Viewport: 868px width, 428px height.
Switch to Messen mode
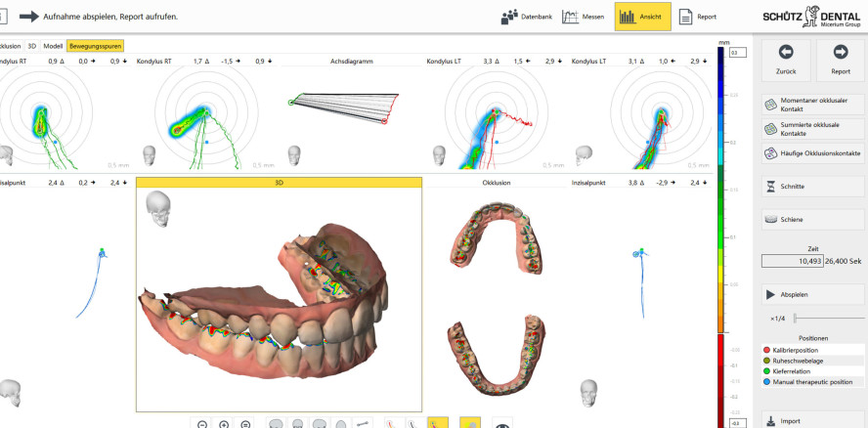click(583, 17)
